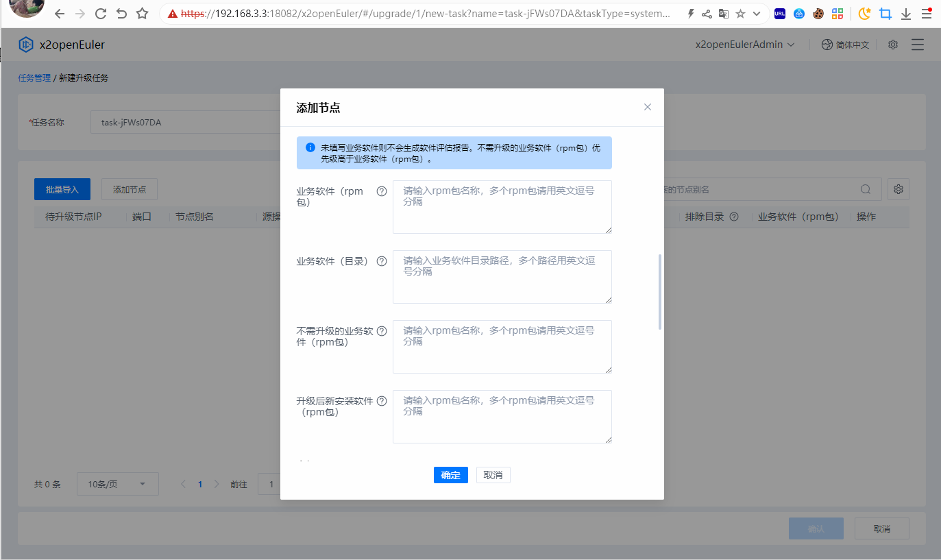Open the browser main menu icon

click(926, 14)
